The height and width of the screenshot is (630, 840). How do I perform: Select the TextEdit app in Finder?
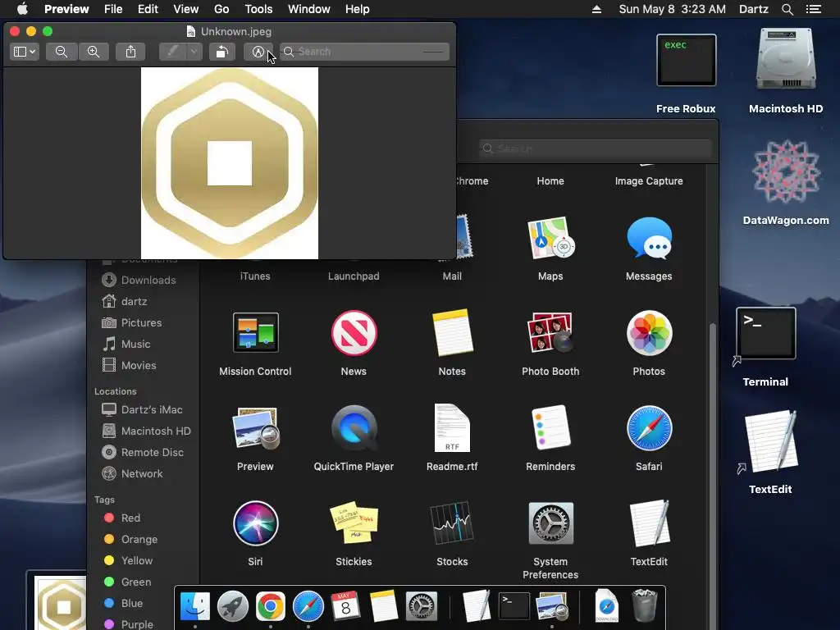[649, 523]
